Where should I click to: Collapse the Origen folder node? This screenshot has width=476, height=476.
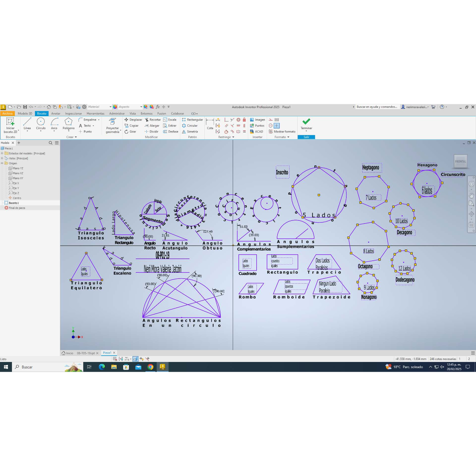(2, 163)
